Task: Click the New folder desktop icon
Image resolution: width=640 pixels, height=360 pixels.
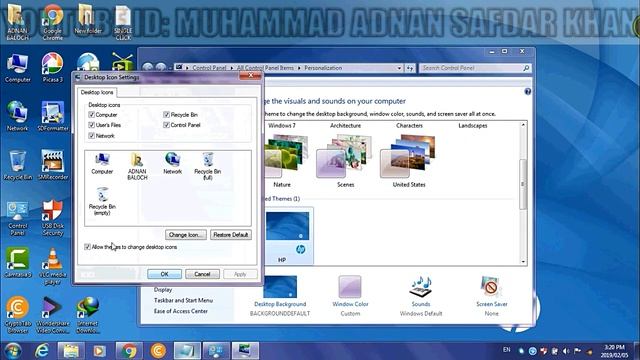Action: [x=88, y=19]
